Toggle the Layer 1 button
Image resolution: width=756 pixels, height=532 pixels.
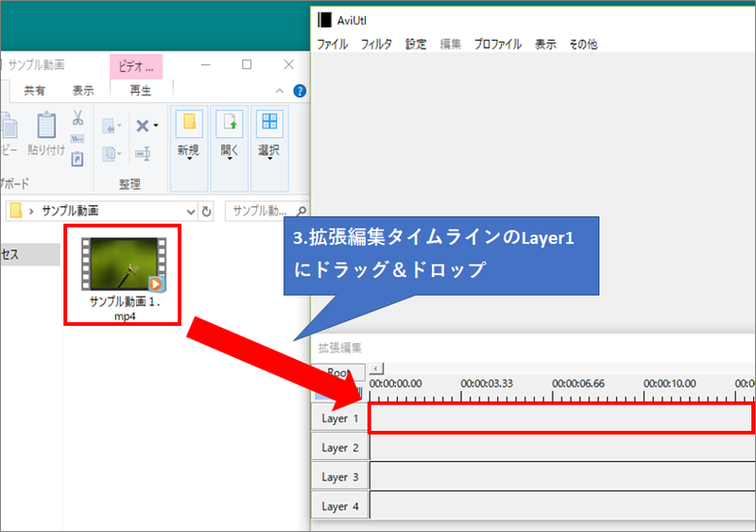[340, 419]
